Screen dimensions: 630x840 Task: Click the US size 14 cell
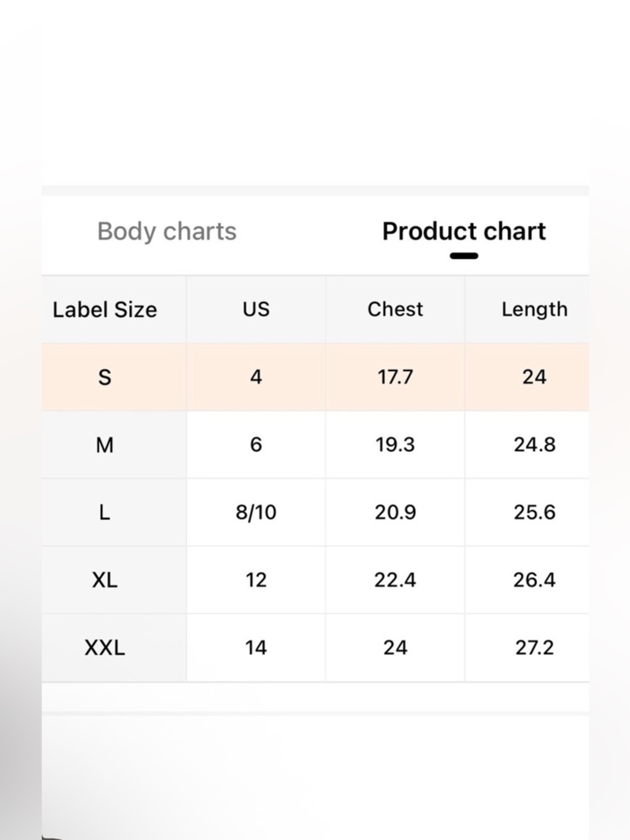(256, 647)
